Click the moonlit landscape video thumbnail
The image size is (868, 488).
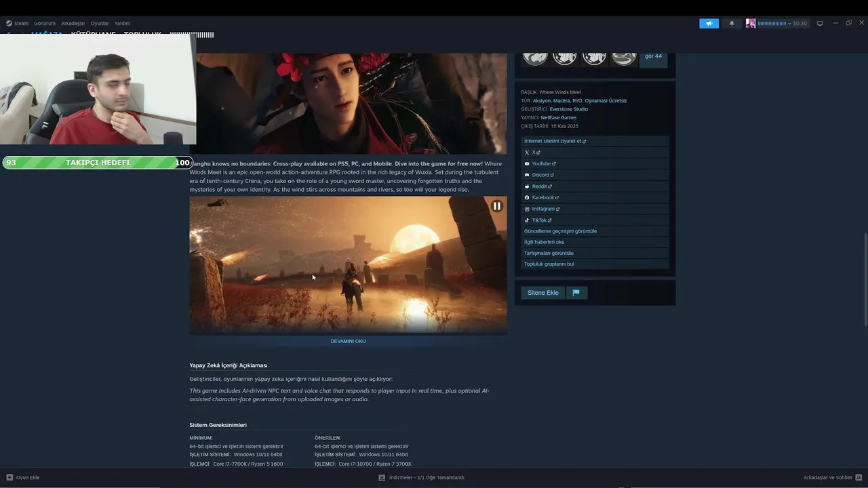click(x=348, y=266)
